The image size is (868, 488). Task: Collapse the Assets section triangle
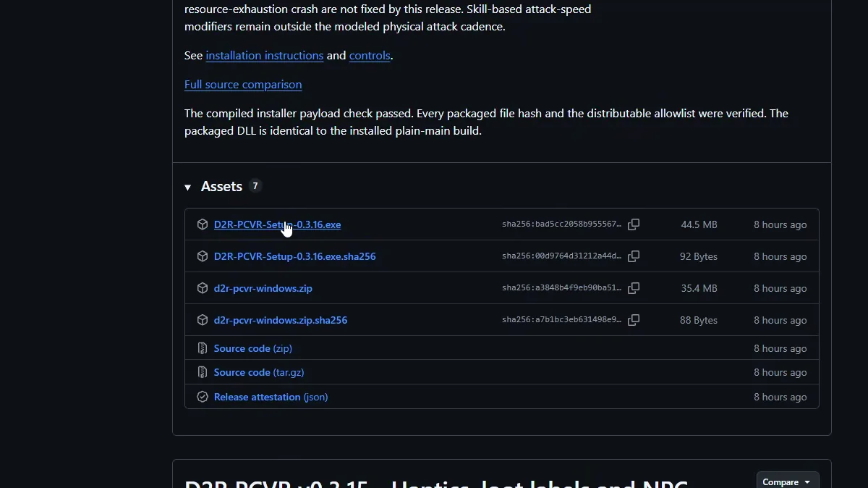[x=187, y=188]
